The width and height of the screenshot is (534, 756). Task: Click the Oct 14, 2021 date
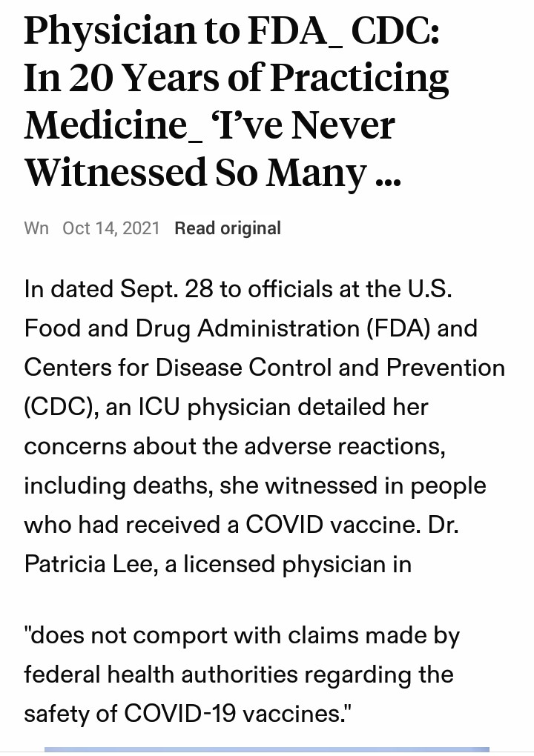[111, 228]
